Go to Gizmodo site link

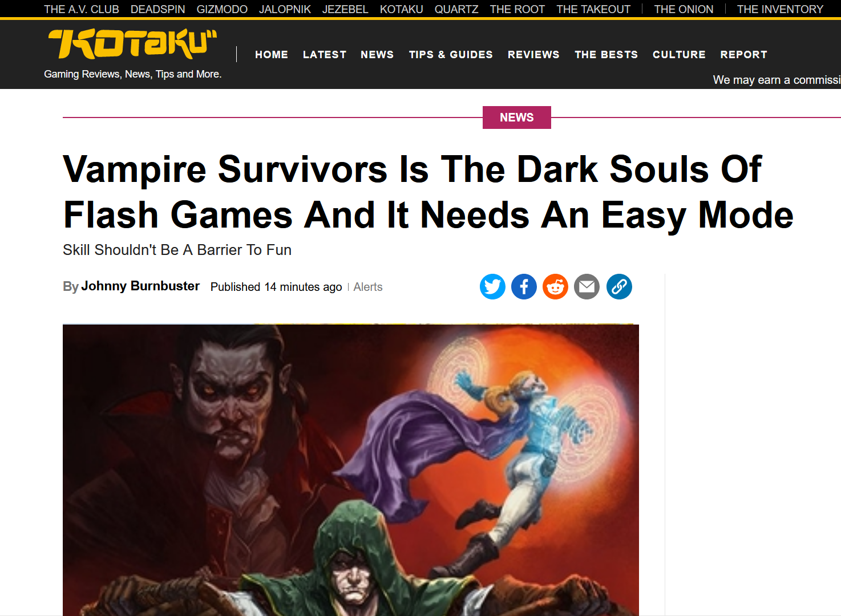222,9
